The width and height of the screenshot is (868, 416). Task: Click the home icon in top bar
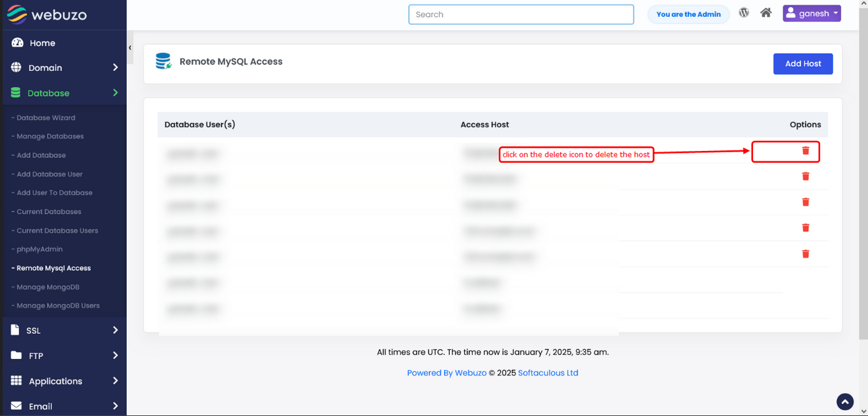[x=766, y=13]
